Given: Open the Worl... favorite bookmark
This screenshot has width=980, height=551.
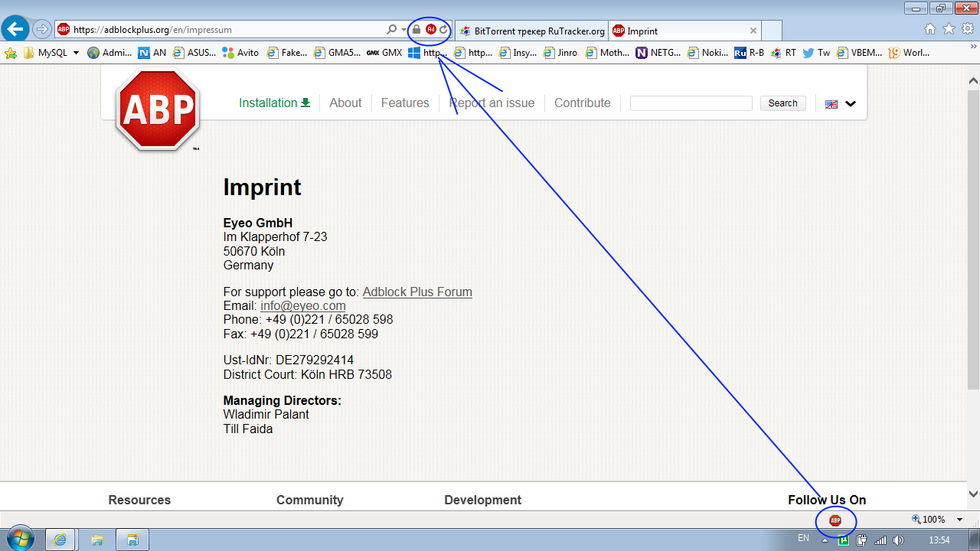Looking at the screenshot, I should [x=909, y=53].
